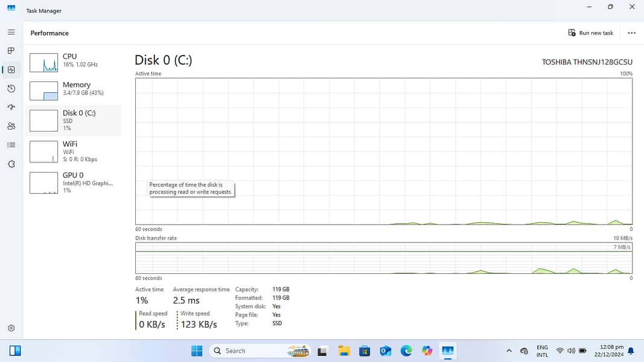This screenshot has width=644, height=362.
Task: Click the WiFi mini graph thumbnail
Action: click(43, 151)
